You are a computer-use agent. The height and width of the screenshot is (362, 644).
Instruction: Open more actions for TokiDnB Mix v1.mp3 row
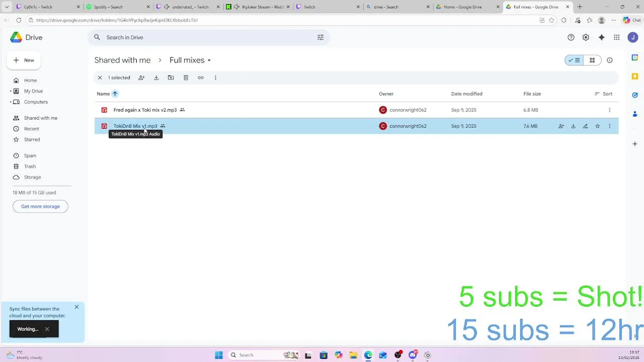point(609,126)
